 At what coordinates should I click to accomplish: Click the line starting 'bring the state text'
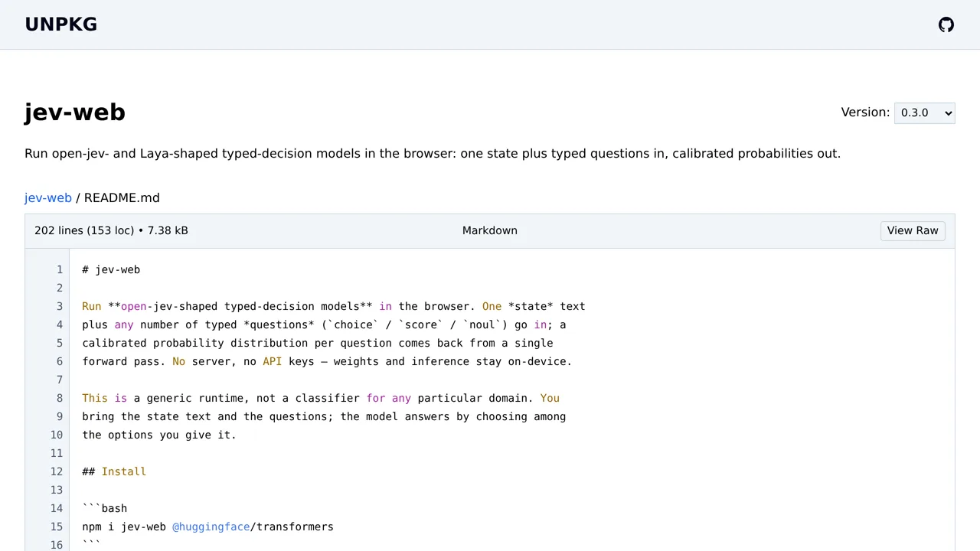pyautogui.click(x=324, y=416)
